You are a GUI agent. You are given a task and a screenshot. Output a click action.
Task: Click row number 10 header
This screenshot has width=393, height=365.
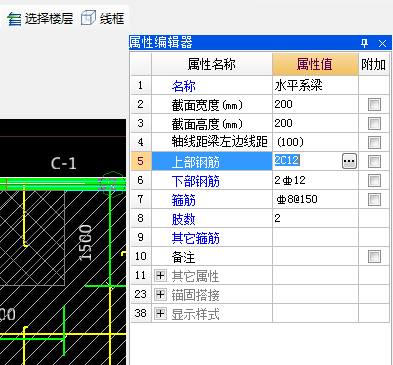point(141,256)
